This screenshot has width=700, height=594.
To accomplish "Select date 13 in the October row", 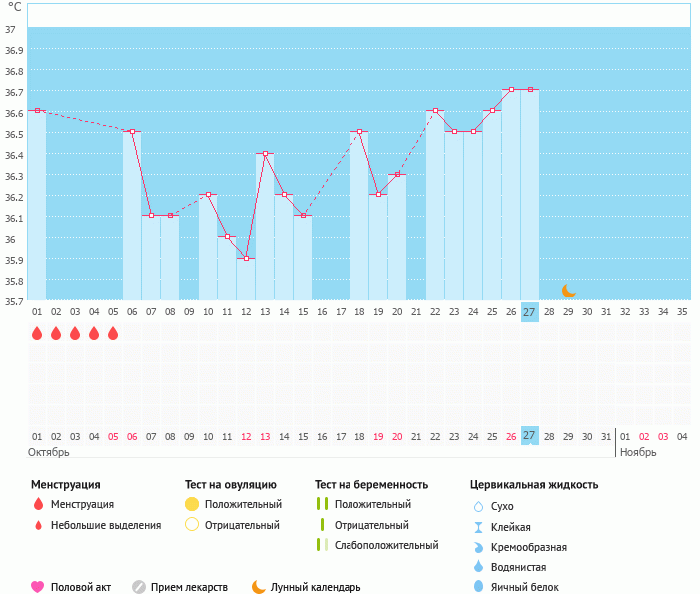I will [x=265, y=436].
